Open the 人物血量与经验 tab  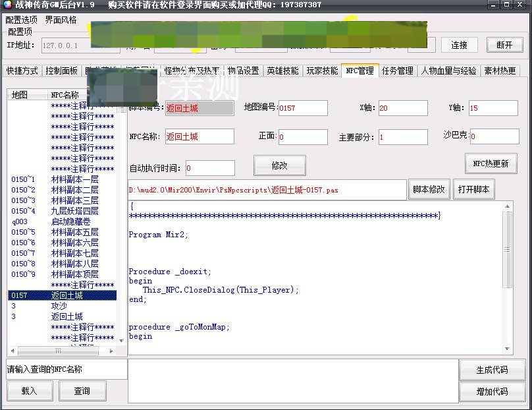coord(449,71)
